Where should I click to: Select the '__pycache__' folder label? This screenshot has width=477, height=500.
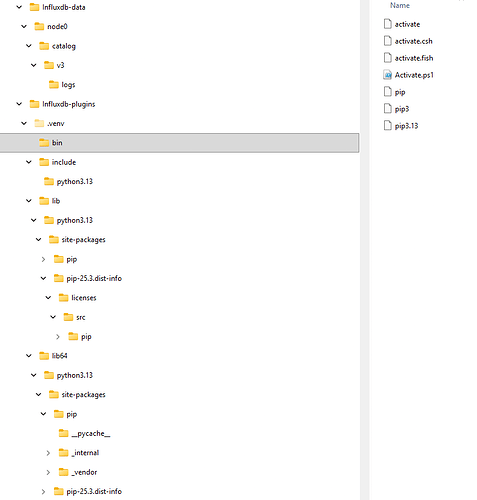pyautogui.click(x=91, y=434)
